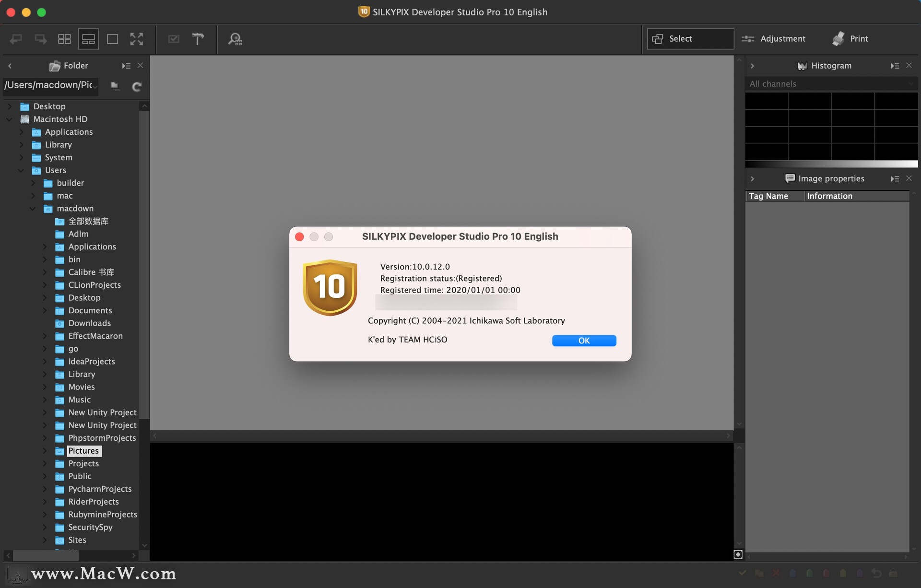Switch to the Adjustment section tab
Image resolution: width=921 pixels, height=588 pixels.
pyautogui.click(x=774, y=39)
